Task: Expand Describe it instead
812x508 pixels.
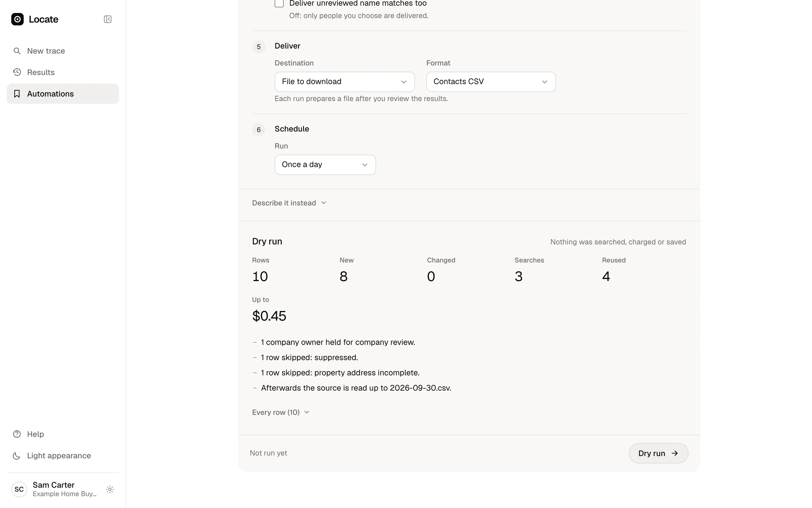Action: point(289,203)
